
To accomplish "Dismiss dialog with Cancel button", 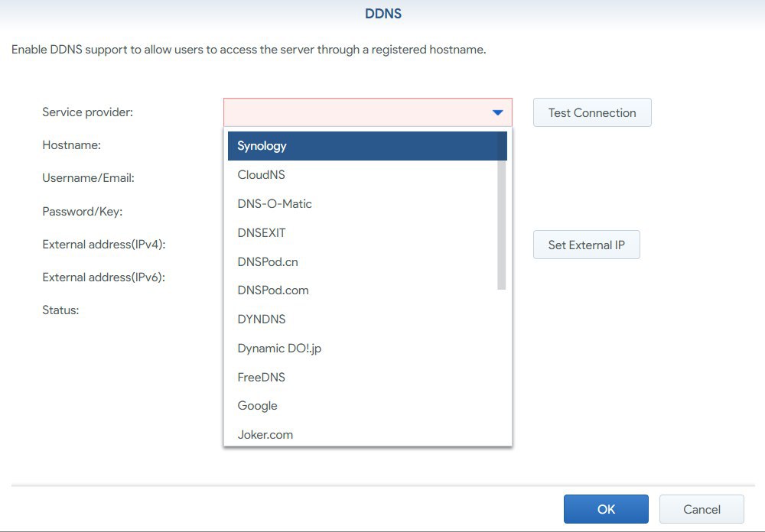I will pyautogui.click(x=702, y=509).
